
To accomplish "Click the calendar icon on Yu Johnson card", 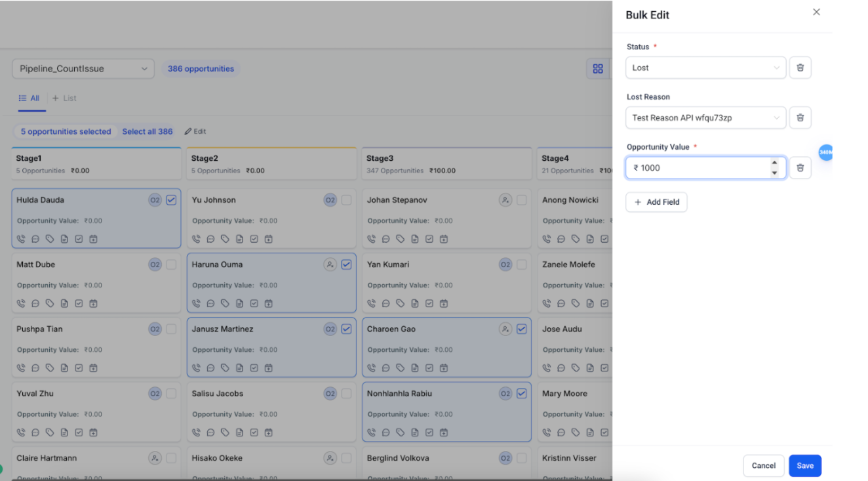I will (268, 240).
